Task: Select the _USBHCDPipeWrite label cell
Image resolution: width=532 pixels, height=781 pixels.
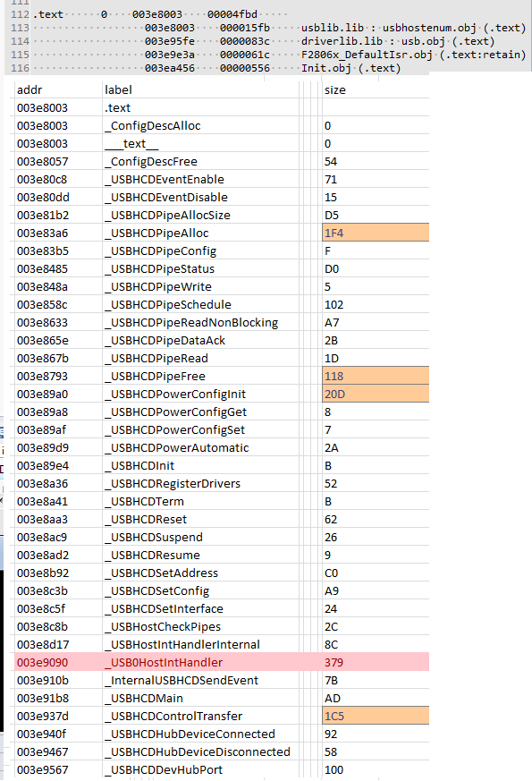Action: tap(200, 287)
